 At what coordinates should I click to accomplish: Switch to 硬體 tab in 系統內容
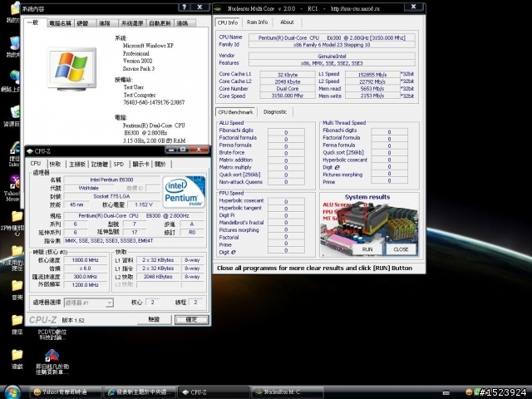83,23
